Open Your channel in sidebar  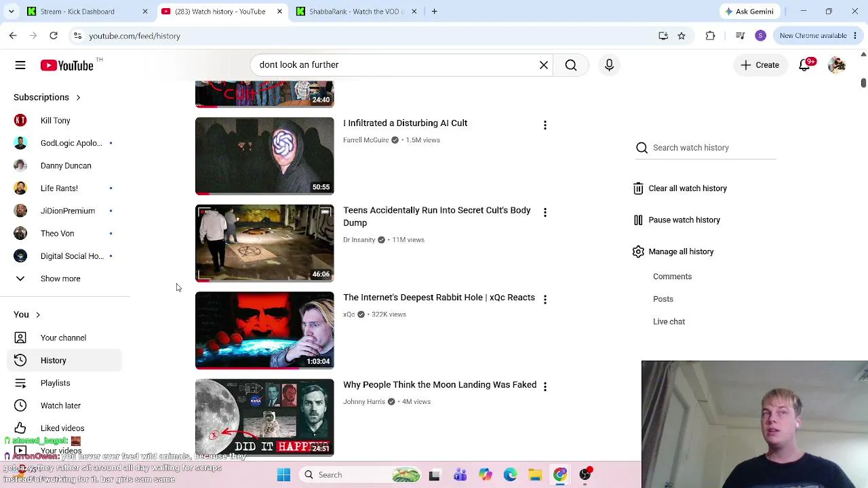(64, 338)
